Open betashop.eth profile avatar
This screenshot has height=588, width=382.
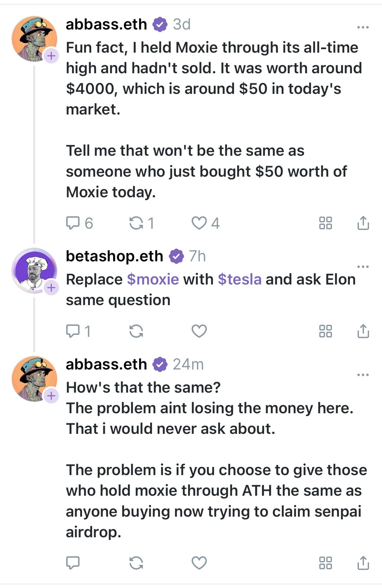coord(33,270)
